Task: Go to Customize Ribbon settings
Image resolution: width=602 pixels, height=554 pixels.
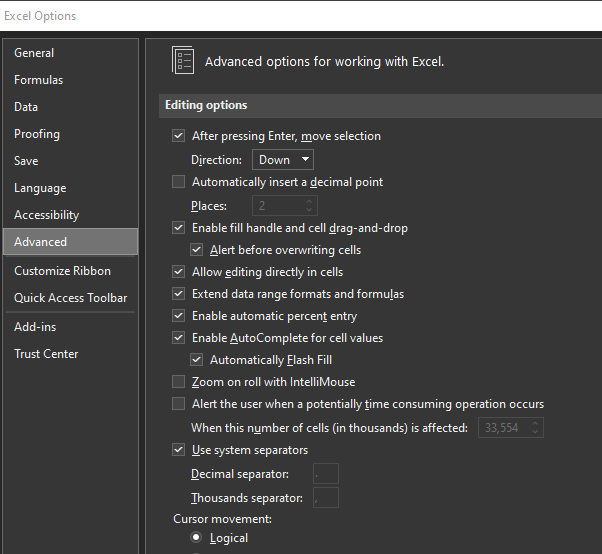Action: coord(62,271)
